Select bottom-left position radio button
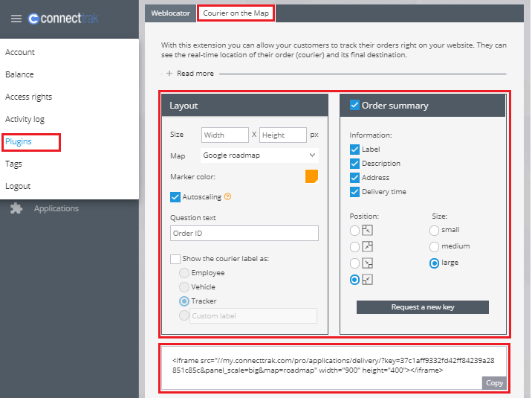 pyautogui.click(x=354, y=280)
